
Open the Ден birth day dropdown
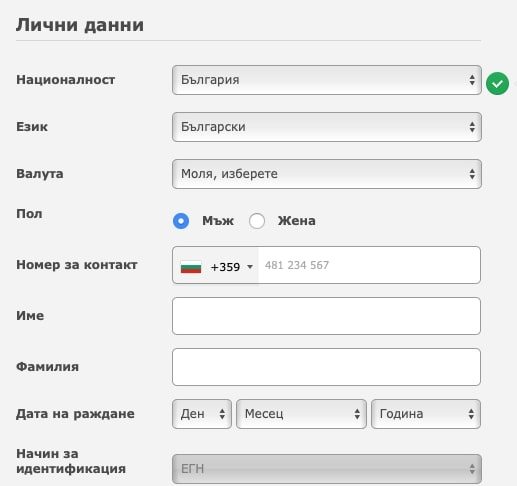click(202, 414)
